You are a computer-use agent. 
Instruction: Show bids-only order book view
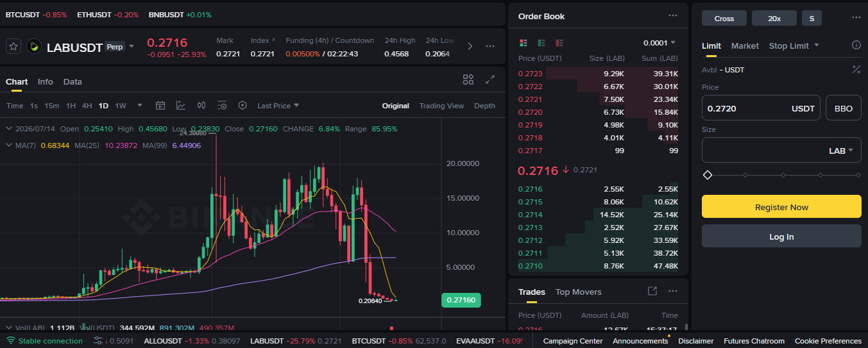pyautogui.click(x=541, y=43)
